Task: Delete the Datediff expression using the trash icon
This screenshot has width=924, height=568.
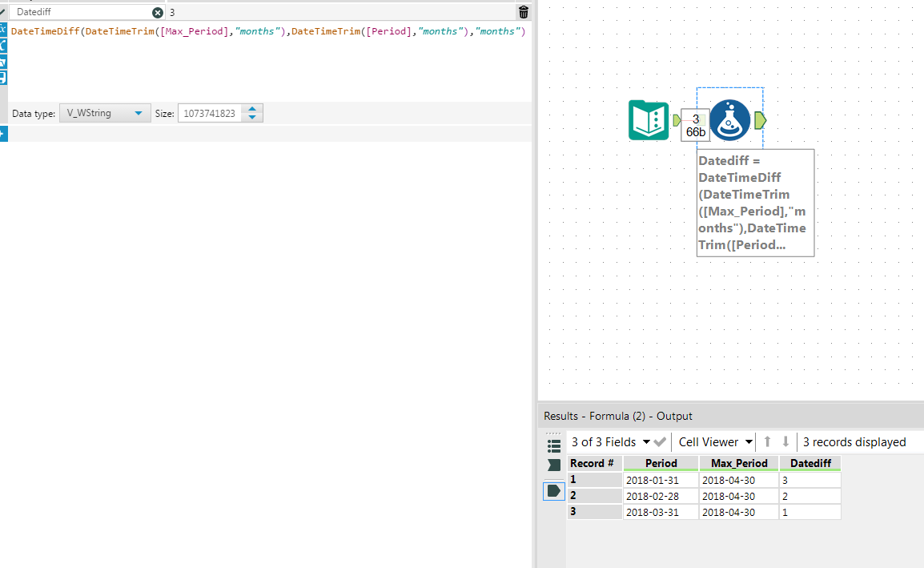Action: click(x=523, y=12)
